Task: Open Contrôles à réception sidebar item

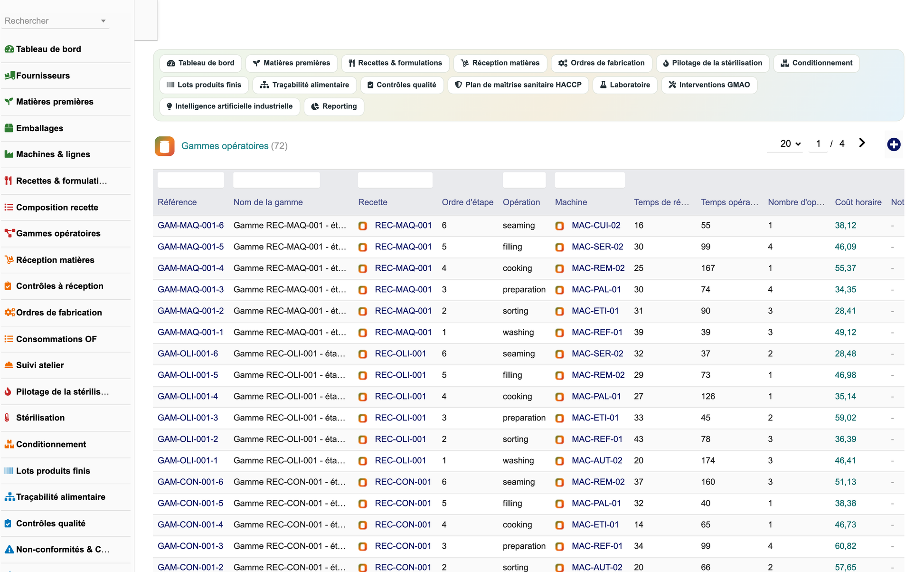Action: click(x=54, y=286)
